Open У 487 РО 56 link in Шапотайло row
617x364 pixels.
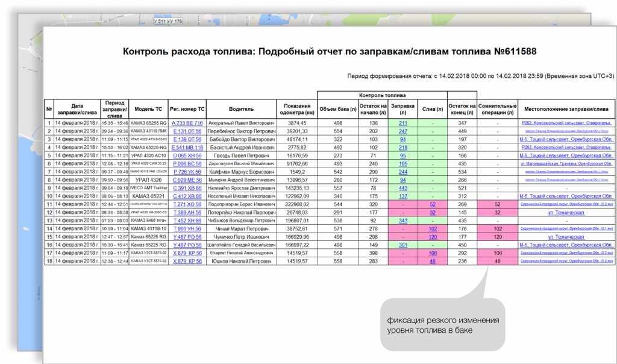187,245
